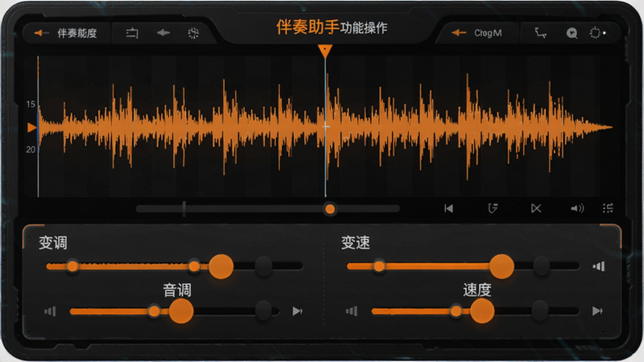Click the routing path icon in top-right toolbar
This screenshot has height=362, width=644.
(540, 33)
